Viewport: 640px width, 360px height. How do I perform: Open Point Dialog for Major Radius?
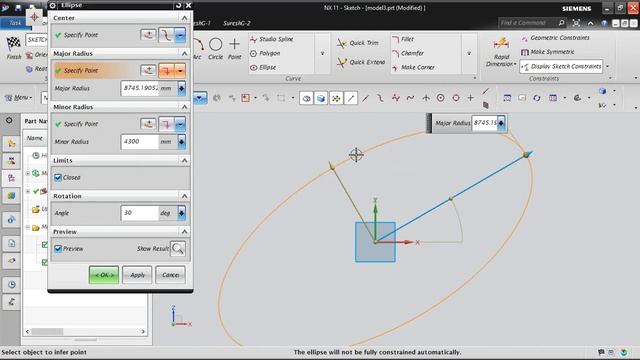click(x=148, y=71)
